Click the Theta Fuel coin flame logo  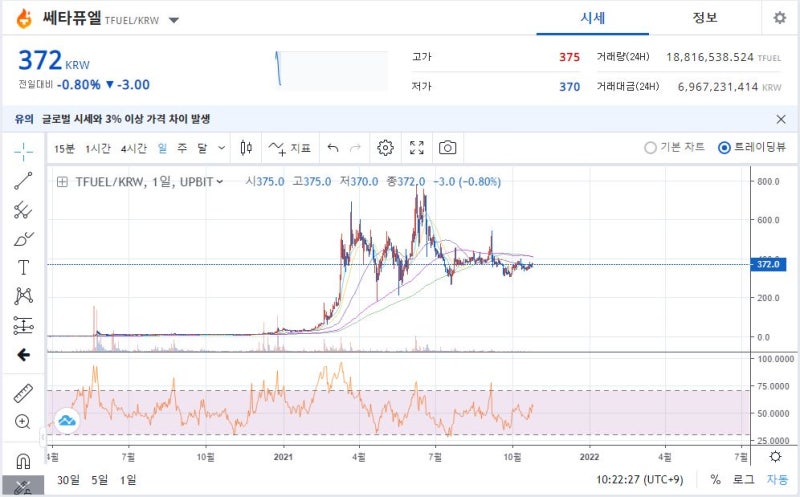click(x=23, y=19)
